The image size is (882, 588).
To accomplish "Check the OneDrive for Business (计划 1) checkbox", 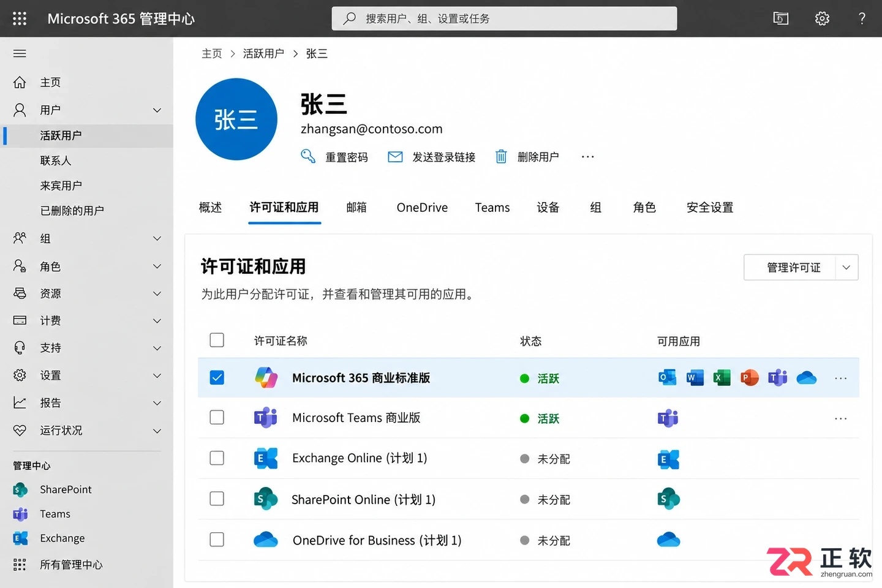I will (x=217, y=539).
